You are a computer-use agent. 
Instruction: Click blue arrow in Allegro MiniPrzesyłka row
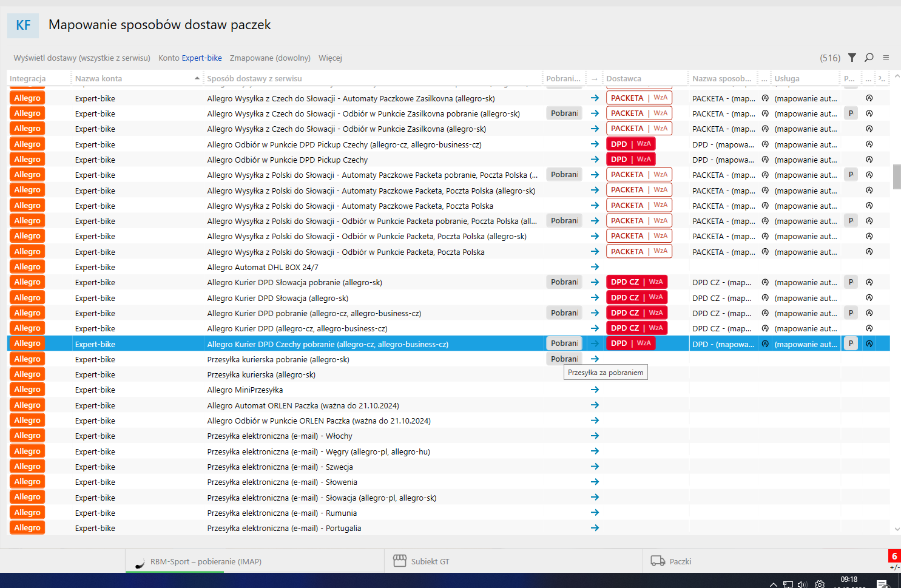(x=595, y=390)
